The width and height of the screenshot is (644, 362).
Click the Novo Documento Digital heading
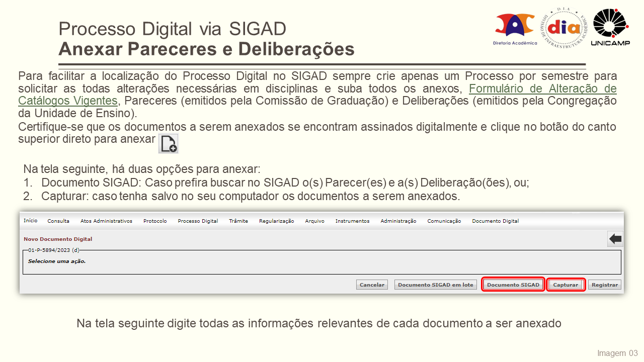click(x=58, y=239)
